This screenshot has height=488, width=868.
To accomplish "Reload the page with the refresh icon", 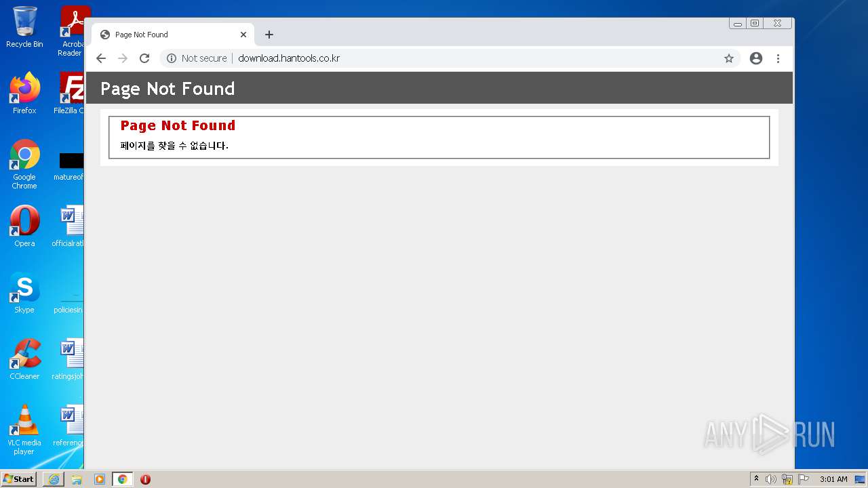I will pyautogui.click(x=144, y=58).
